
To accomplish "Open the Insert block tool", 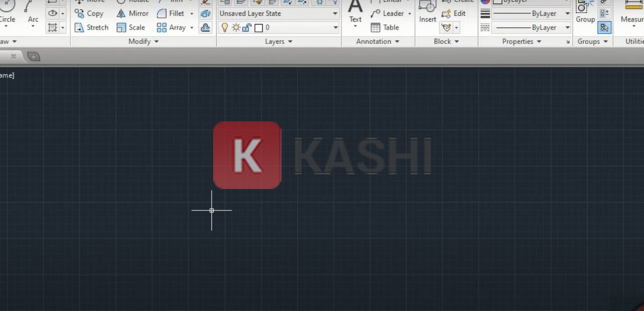I will (427, 12).
